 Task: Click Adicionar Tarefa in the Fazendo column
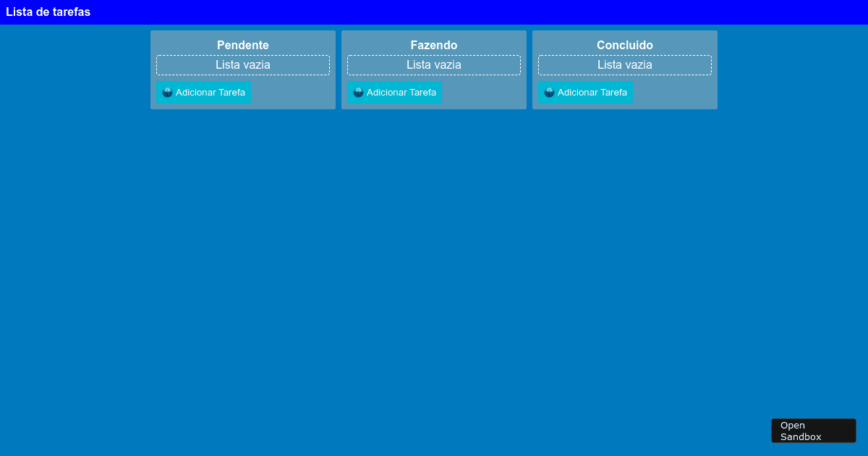[394, 92]
